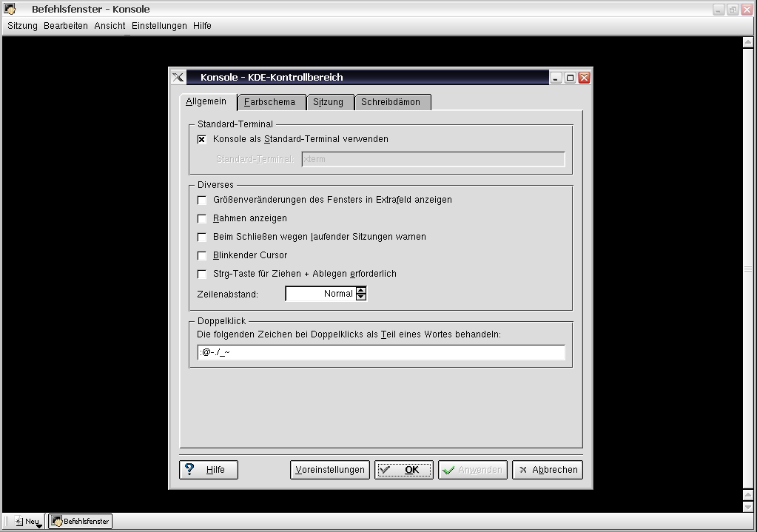
Task: Maximize the KDE-Kontrollbereich dialog
Action: pyautogui.click(x=571, y=78)
